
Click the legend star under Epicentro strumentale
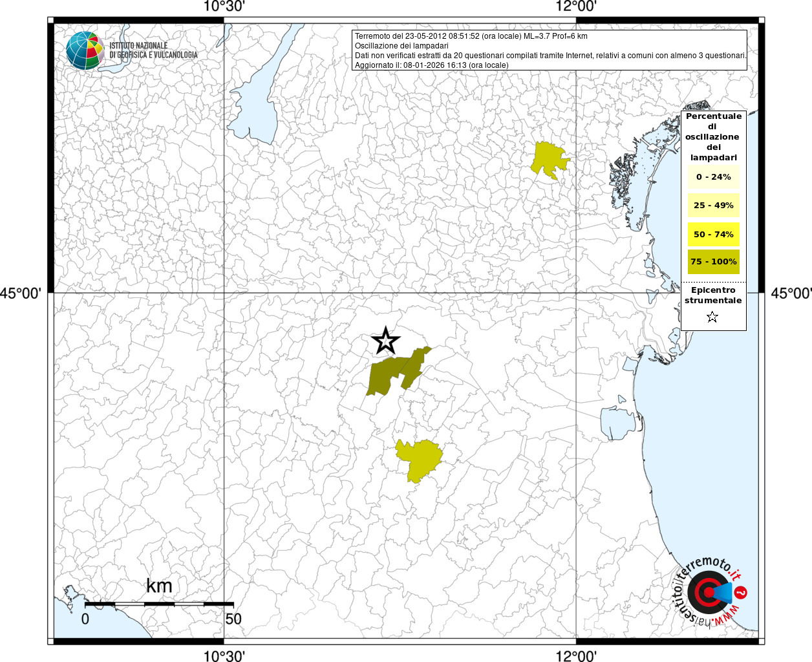point(712,317)
